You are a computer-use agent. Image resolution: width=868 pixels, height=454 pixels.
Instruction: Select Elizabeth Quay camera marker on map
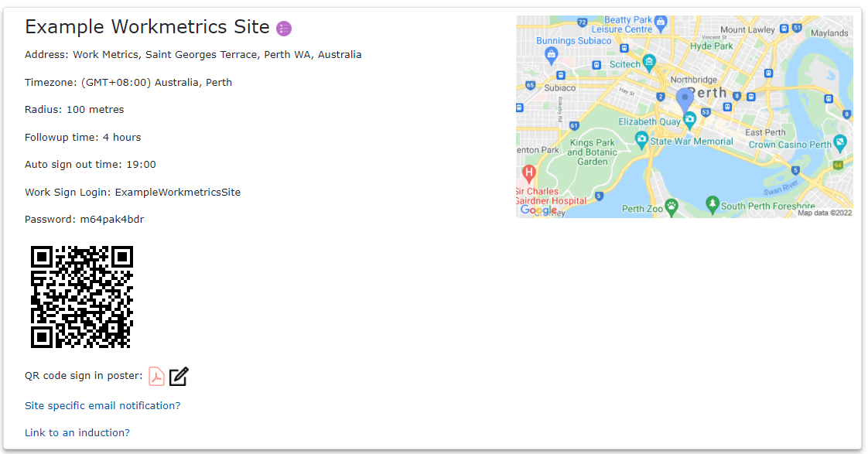pos(690,120)
